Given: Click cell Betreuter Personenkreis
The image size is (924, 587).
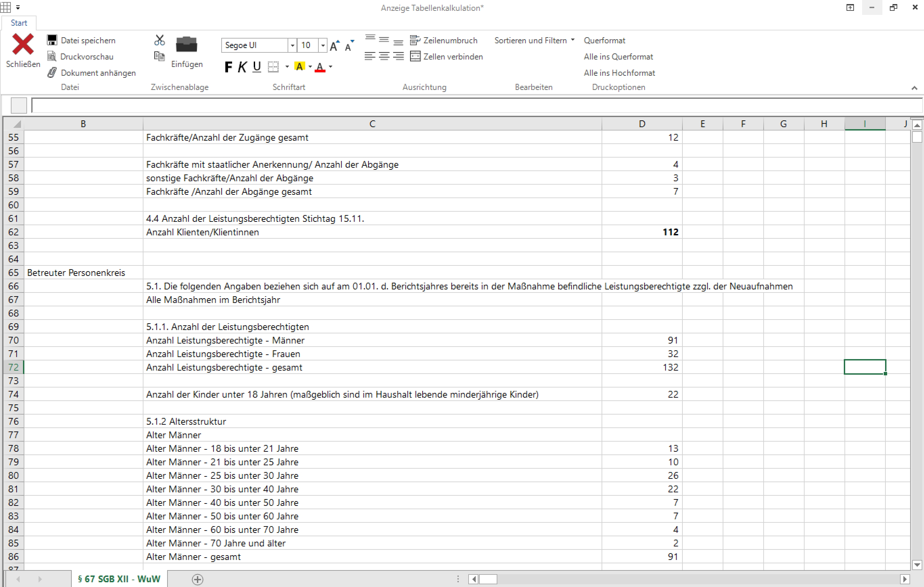Looking at the screenshot, I should [83, 273].
